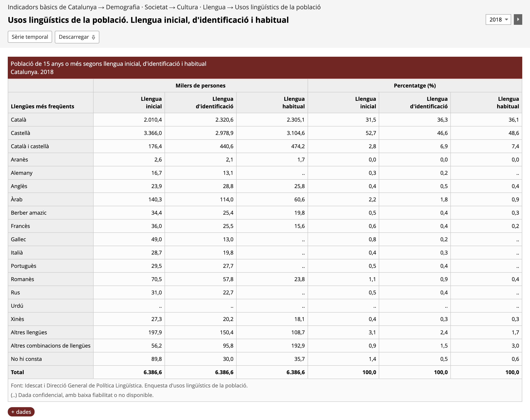Select the Català row label
The height and width of the screenshot is (420, 530).
tap(18, 120)
